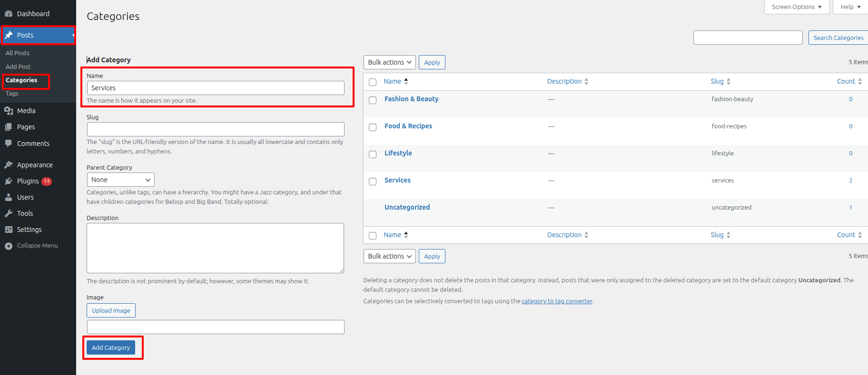
Task: Click the Dashboard gauge icon
Action: pos(9,14)
